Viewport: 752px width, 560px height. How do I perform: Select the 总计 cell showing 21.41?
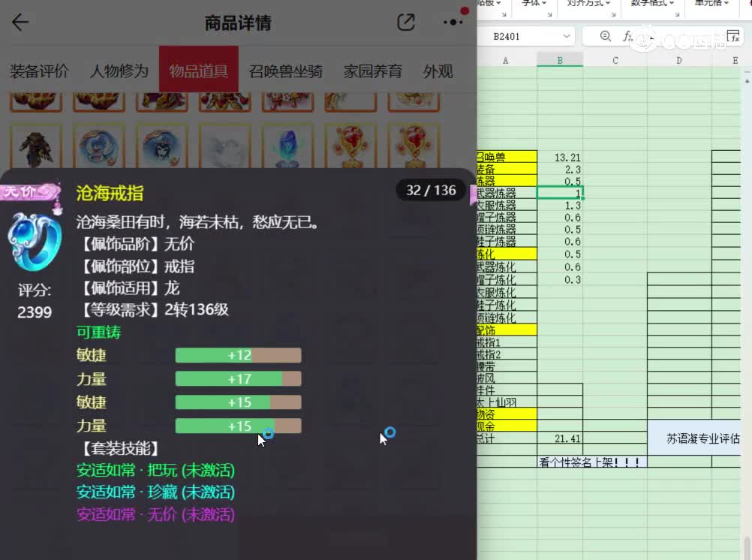tap(560, 438)
